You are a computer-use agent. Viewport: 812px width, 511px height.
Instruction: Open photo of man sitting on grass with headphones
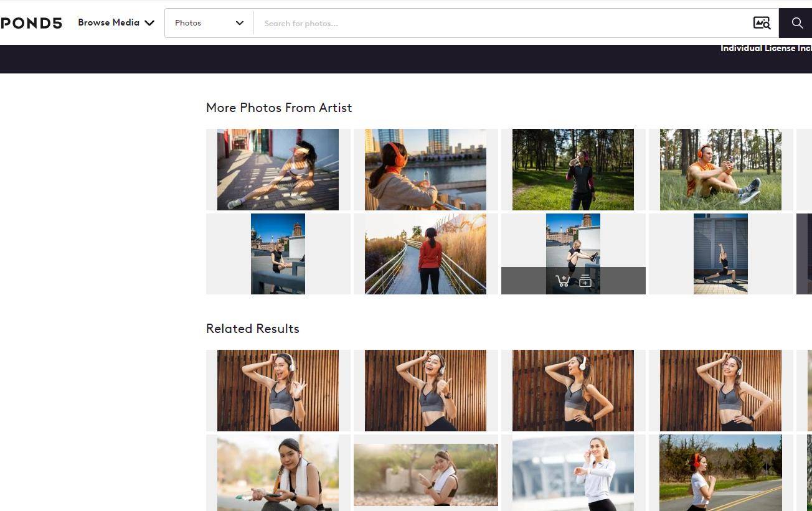720,169
